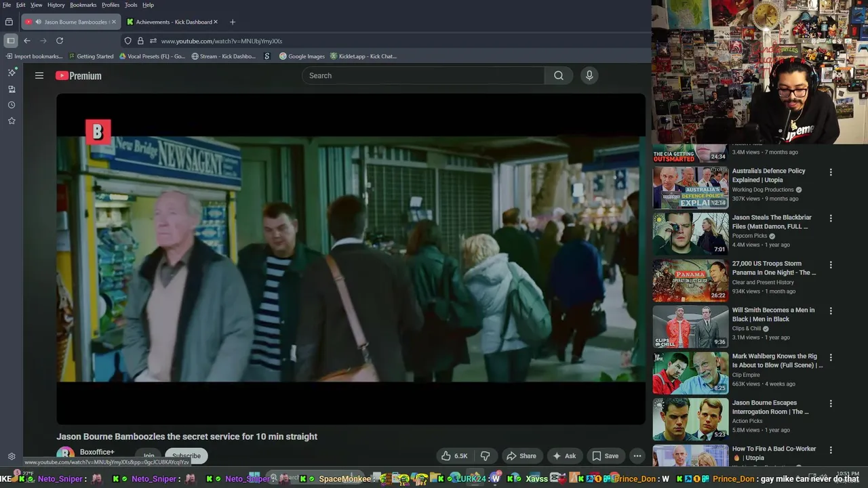Open the AI chatbot sparkle sidebar icon

12,73
